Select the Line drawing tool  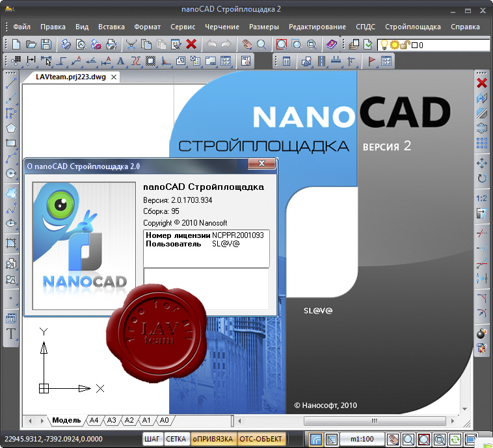point(10,83)
